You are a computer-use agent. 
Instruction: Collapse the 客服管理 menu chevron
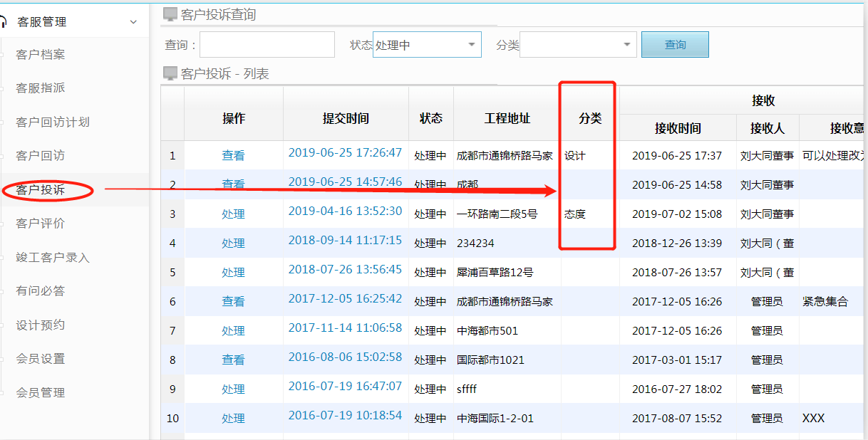coord(133,22)
